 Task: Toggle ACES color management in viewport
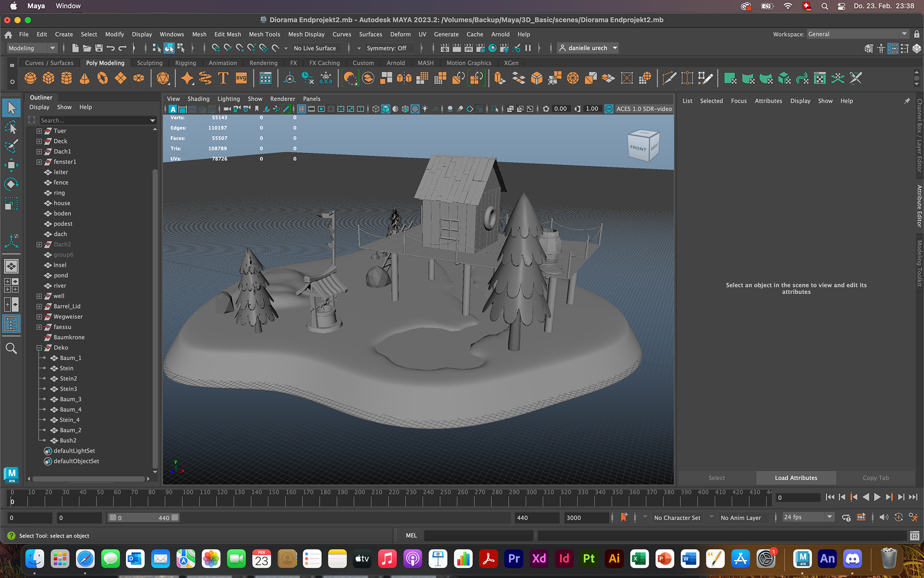click(x=609, y=109)
